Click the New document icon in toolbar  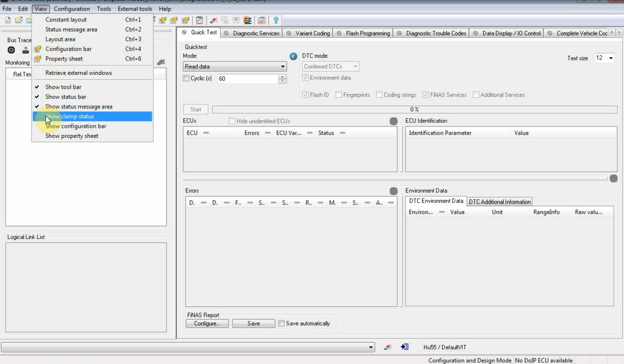pyautogui.click(x=8, y=20)
